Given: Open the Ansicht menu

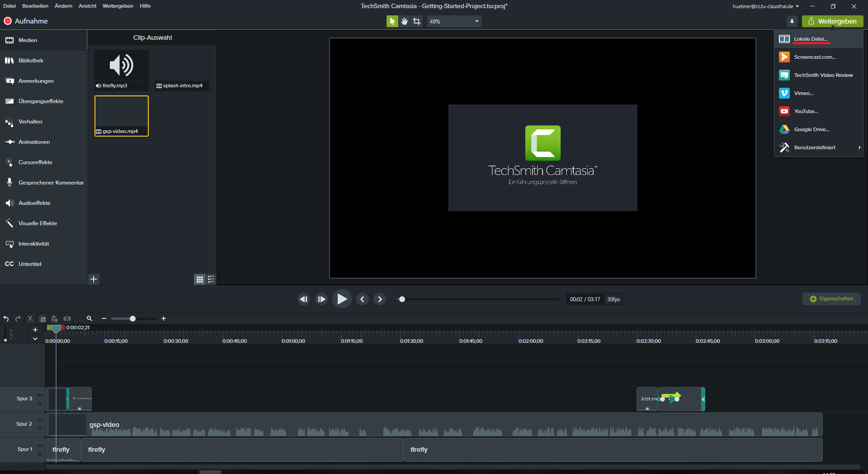Looking at the screenshot, I should point(87,6).
